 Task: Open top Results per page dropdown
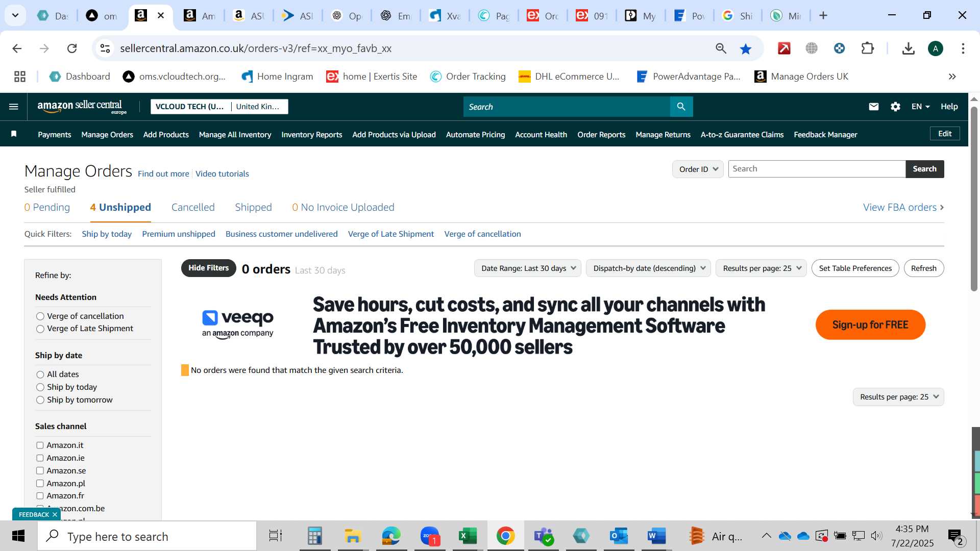tap(761, 268)
